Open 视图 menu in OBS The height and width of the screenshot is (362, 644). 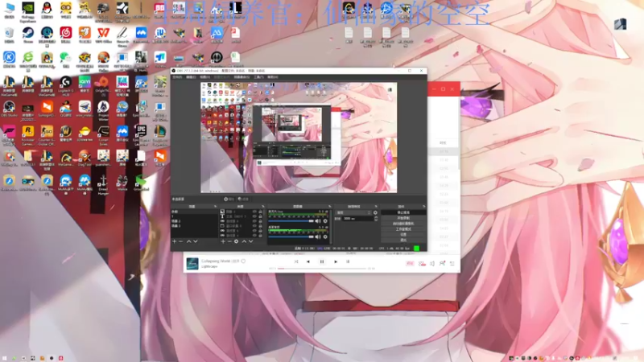204,76
